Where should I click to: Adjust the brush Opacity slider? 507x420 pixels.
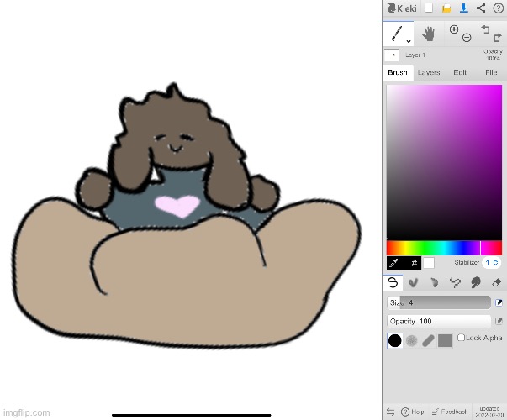[439, 321]
